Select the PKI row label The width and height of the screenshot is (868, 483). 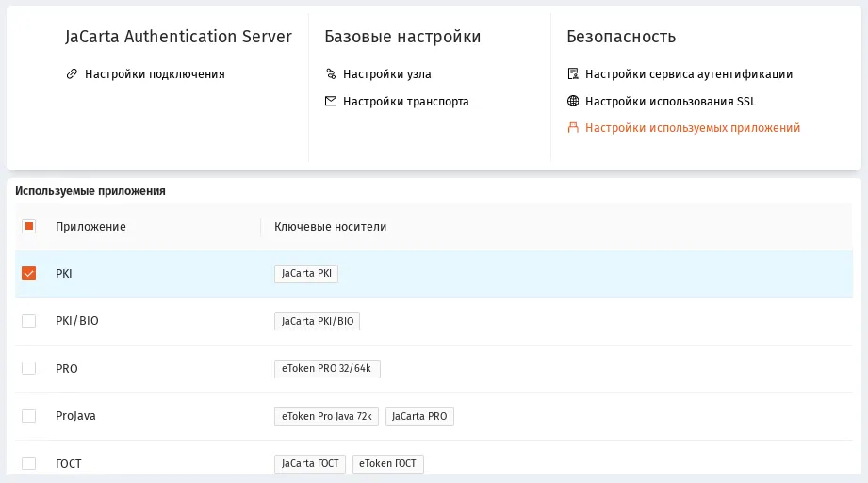coord(64,273)
